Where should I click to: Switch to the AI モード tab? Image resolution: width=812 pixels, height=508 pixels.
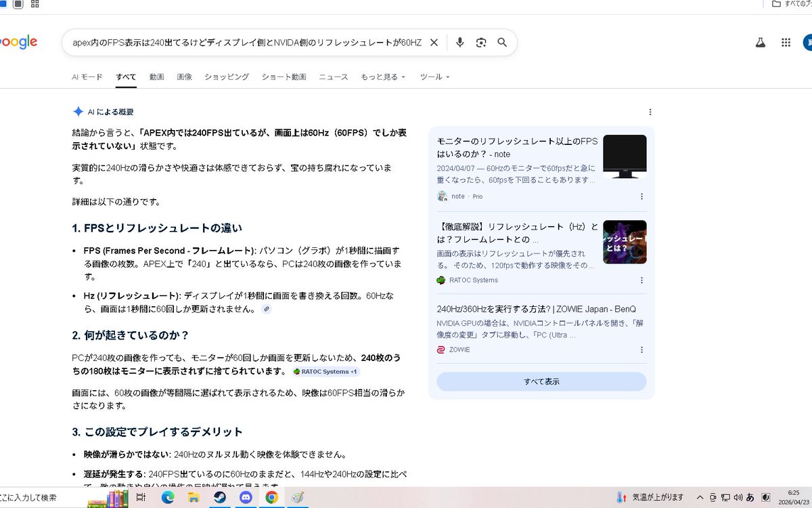pyautogui.click(x=87, y=77)
